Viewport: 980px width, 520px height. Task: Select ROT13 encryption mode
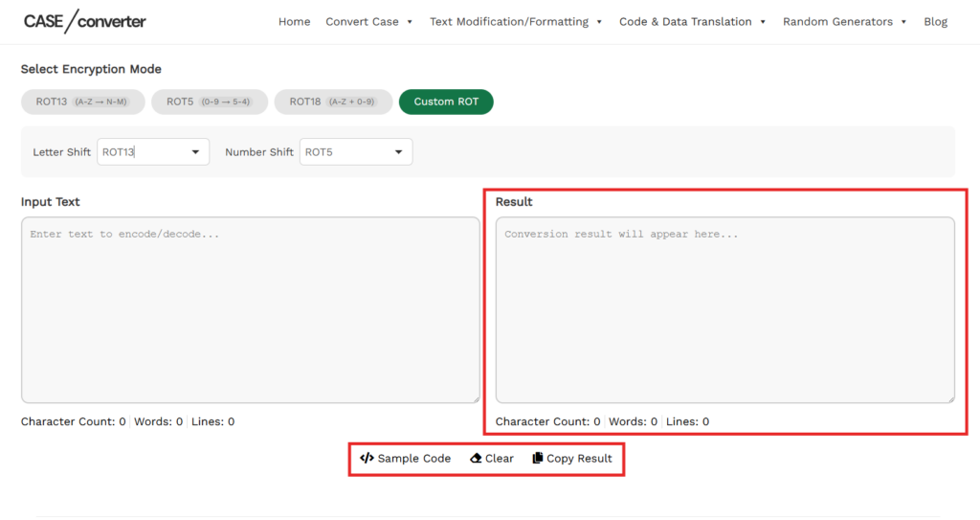(x=82, y=102)
